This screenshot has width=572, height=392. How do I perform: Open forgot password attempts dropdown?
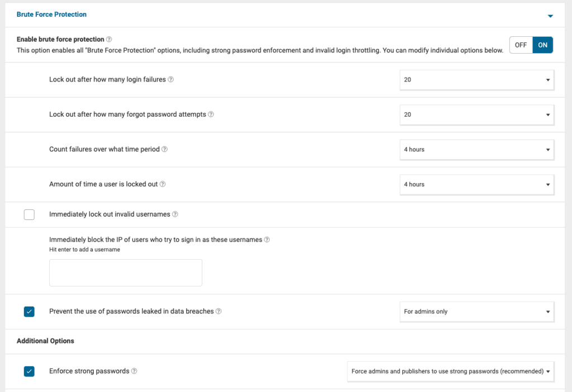(477, 114)
